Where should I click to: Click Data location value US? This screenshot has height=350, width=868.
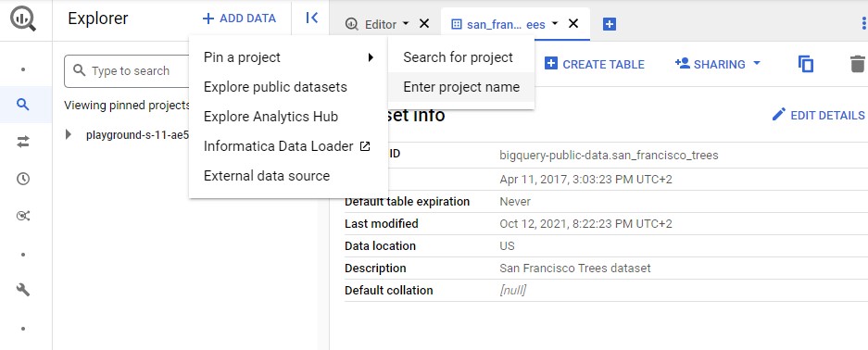click(x=507, y=246)
